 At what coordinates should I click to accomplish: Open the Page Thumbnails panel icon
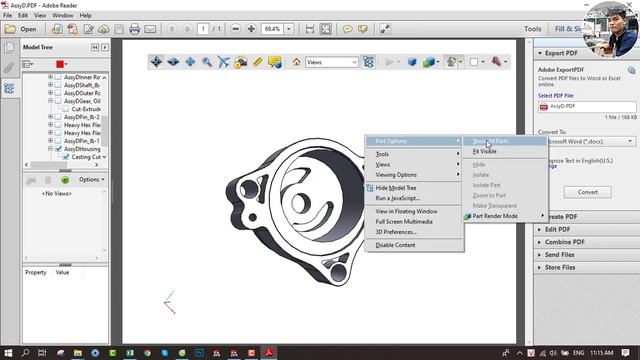9,48
